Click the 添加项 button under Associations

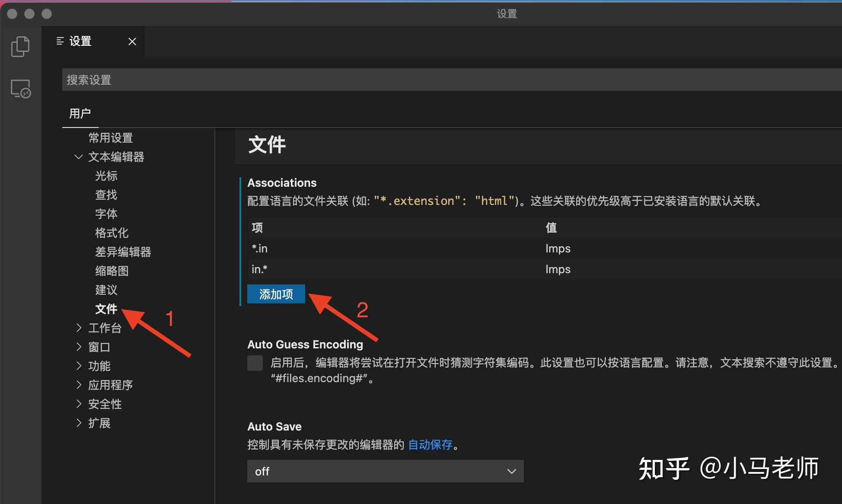(x=276, y=294)
